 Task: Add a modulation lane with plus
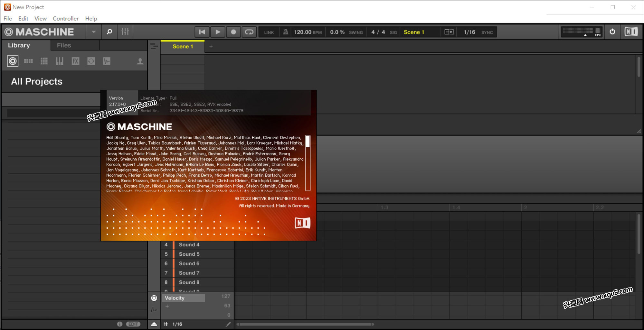(x=167, y=306)
